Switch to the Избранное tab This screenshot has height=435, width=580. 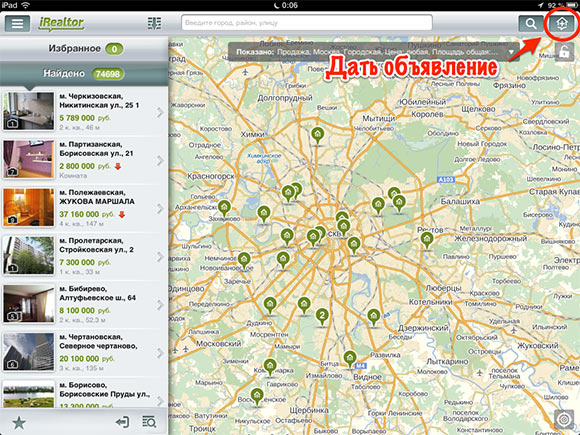click(x=84, y=48)
